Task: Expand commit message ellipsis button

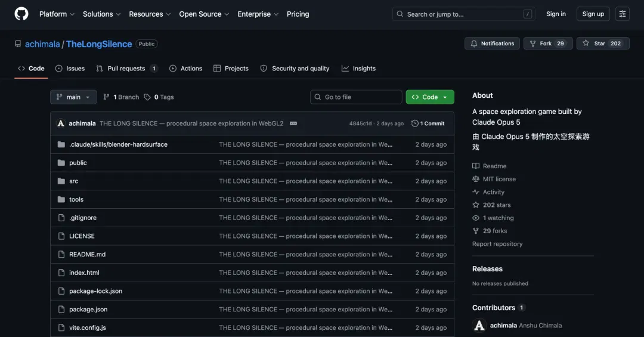Action: point(293,123)
